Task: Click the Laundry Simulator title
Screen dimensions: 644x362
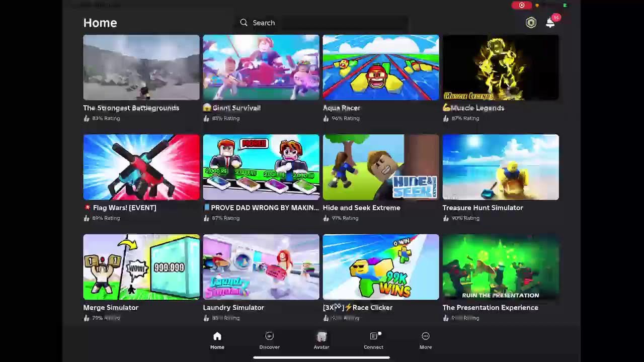Action: point(233,307)
